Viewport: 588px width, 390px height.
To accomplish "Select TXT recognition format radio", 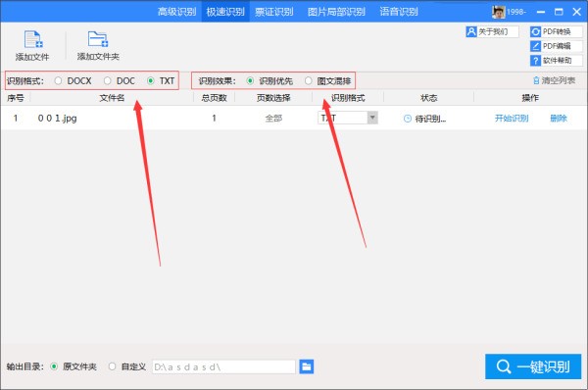I will 150,80.
